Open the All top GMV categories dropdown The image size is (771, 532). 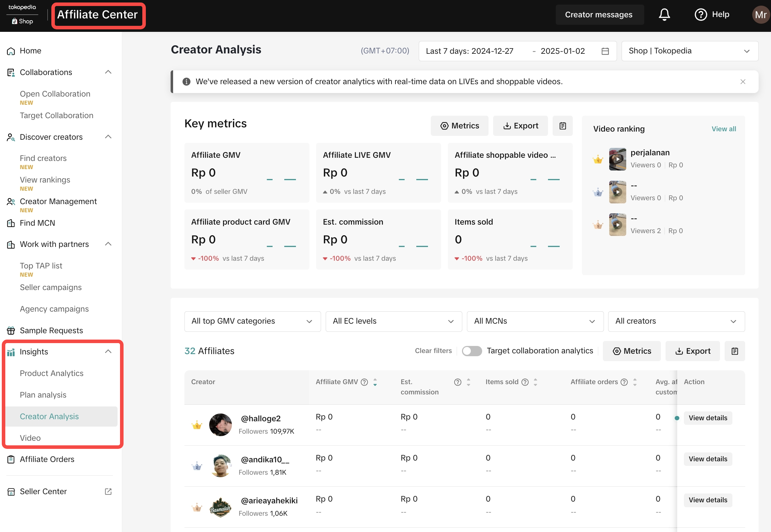[x=252, y=321]
